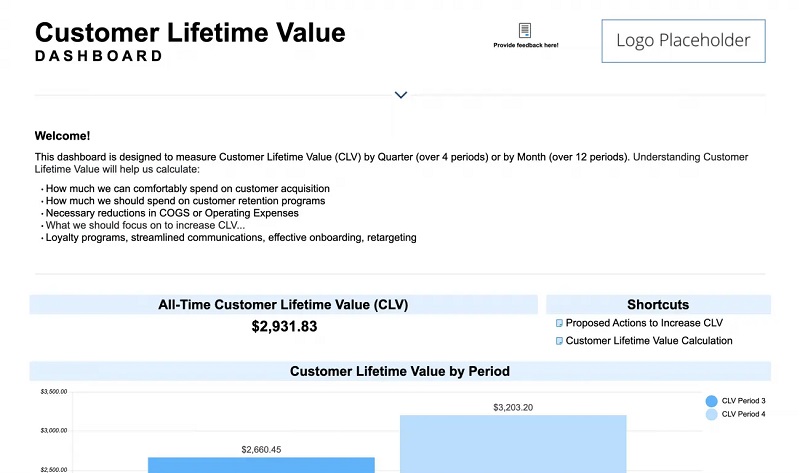The width and height of the screenshot is (800, 473).
Task: Click the 'Welcome!' heading
Action: pos(62,136)
